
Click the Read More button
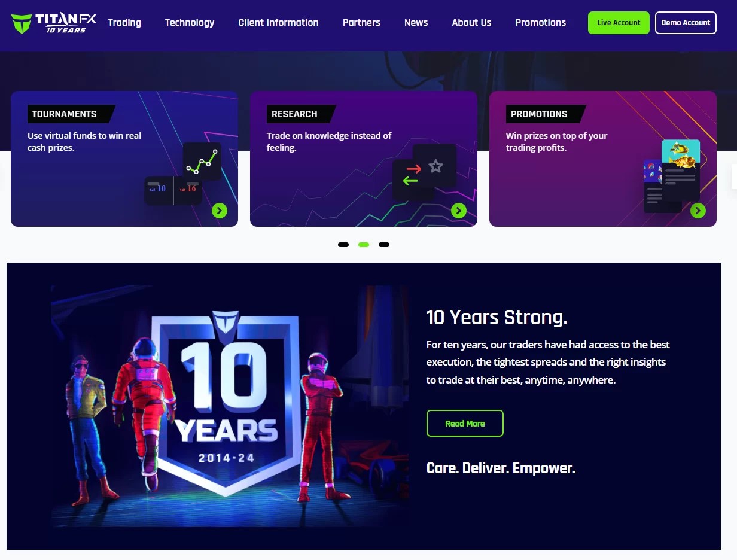(465, 423)
